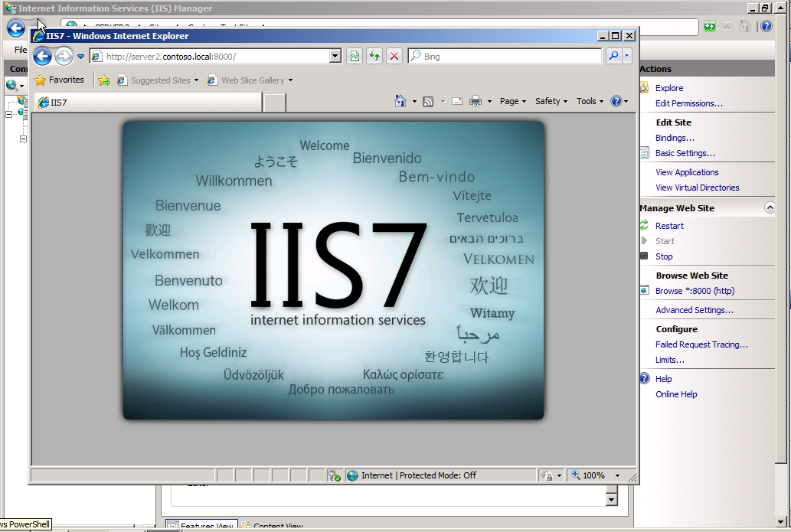The height and width of the screenshot is (532, 791).
Task: Open Basic Settings for the site
Action: pyautogui.click(x=685, y=153)
